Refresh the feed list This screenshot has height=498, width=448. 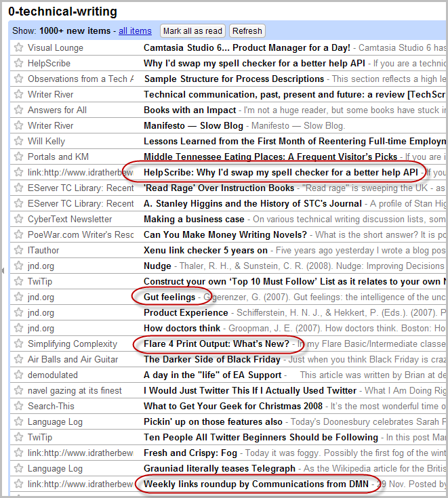pyautogui.click(x=247, y=30)
